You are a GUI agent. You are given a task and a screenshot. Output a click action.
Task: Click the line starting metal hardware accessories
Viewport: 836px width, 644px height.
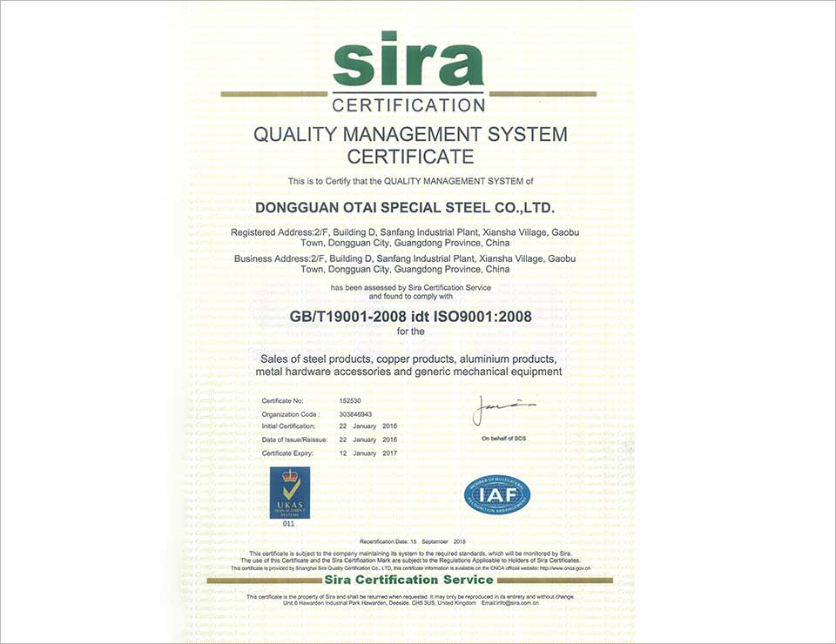(408, 372)
